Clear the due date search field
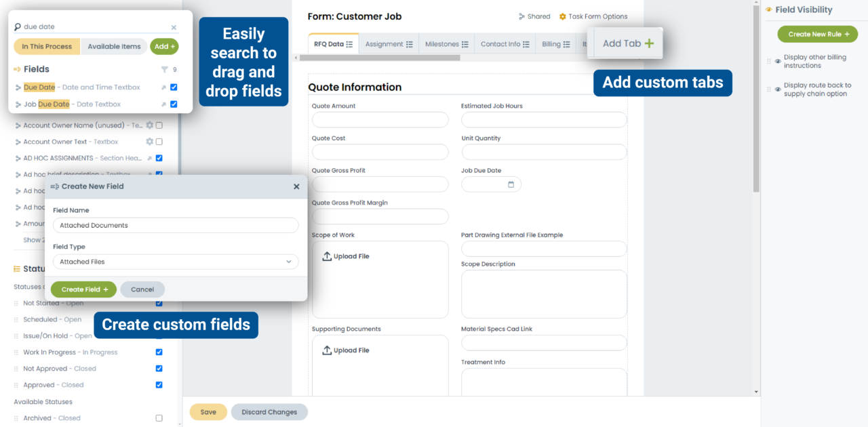Screen dimensions: 868x427 coord(174,26)
